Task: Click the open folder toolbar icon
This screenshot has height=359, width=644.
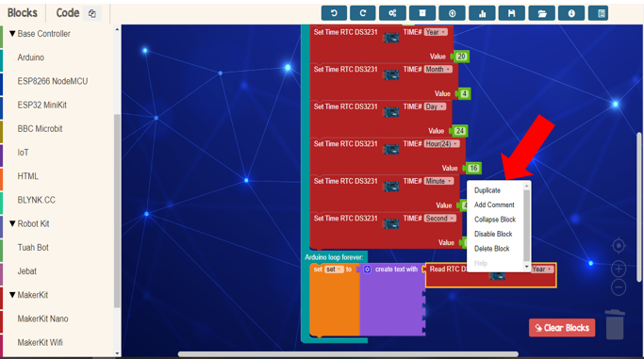Action: click(x=542, y=13)
